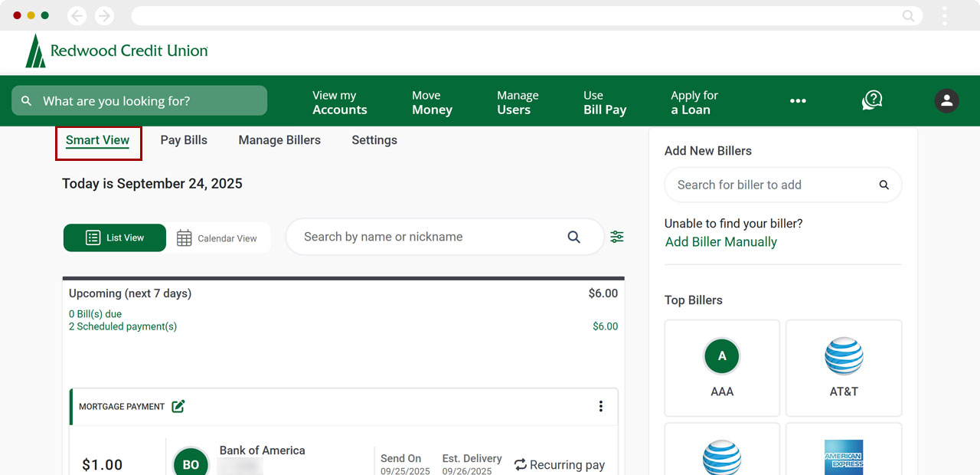Open the user profile icon
The width and height of the screenshot is (980, 475).
(946, 100)
